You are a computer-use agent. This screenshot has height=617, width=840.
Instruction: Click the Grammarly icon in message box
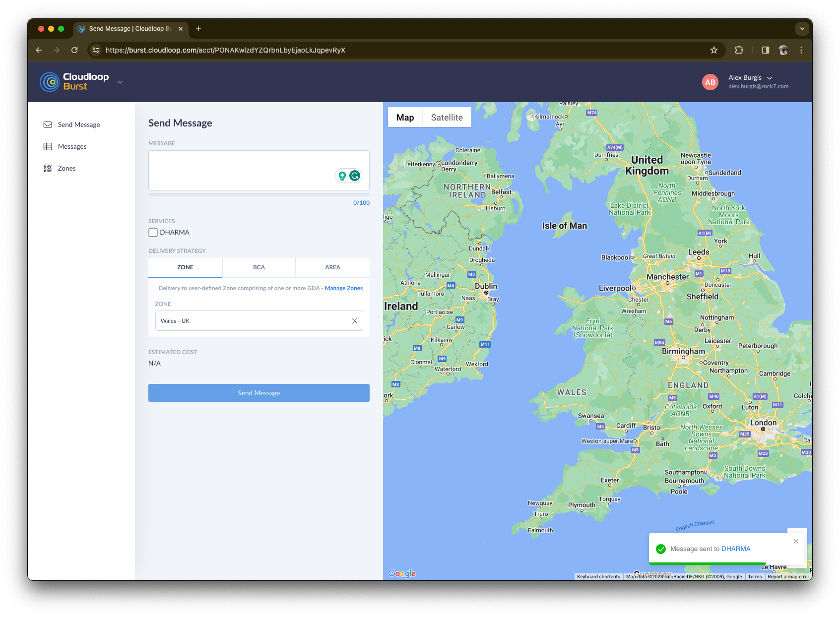tap(355, 176)
